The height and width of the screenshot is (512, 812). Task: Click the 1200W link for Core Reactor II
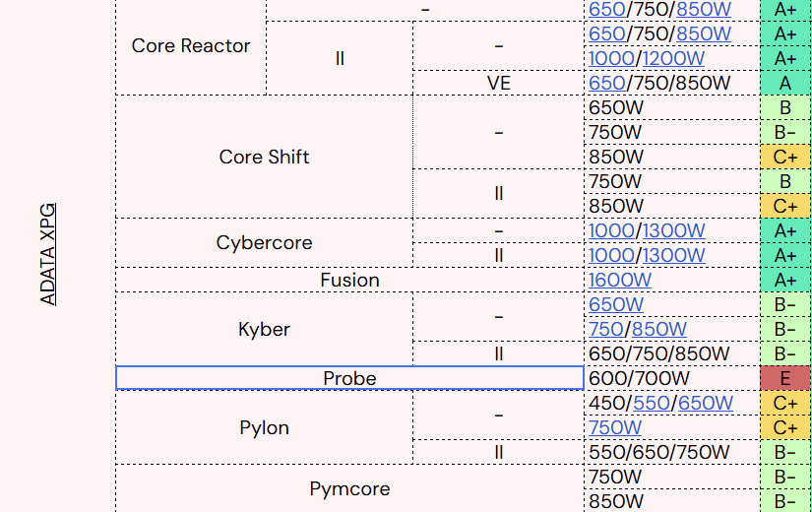674,59
